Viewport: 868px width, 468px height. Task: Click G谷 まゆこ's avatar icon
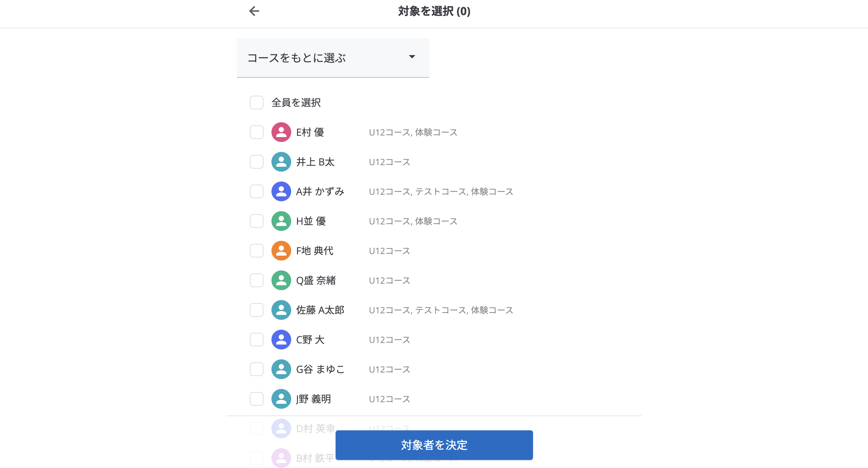click(x=281, y=369)
